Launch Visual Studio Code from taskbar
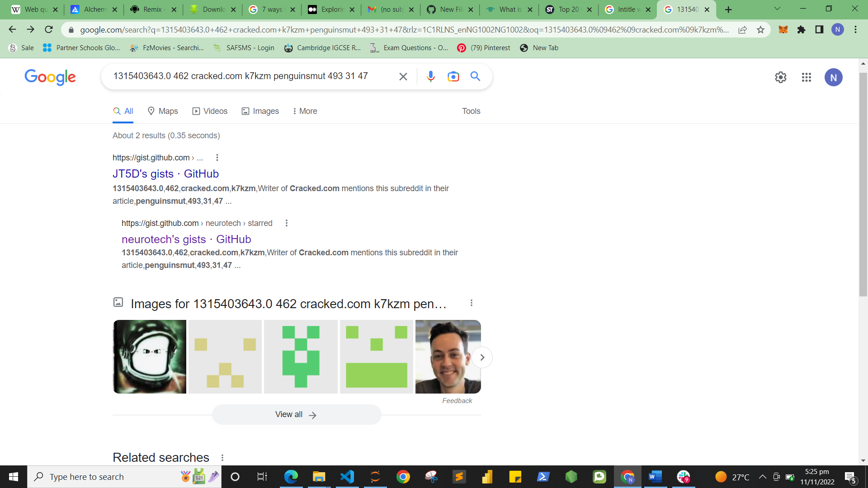This screenshot has width=868, height=488. pos(347,477)
